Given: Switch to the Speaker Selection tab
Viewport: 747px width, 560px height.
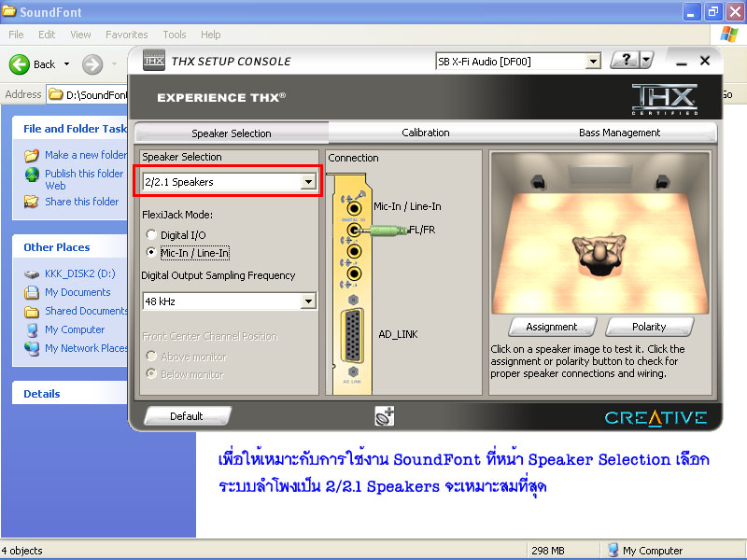Looking at the screenshot, I should pyautogui.click(x=232, y=133).
